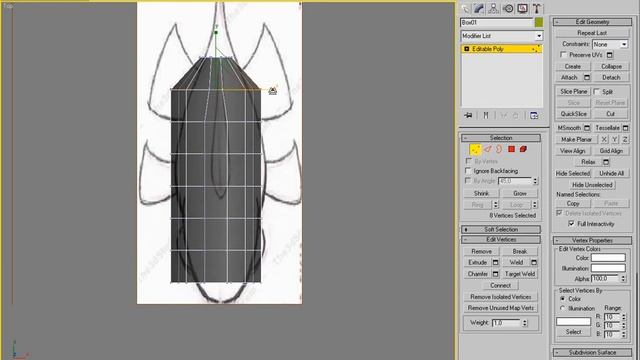Open Weld settings box
The image size is (640, 360).
[x=534, y=262]
